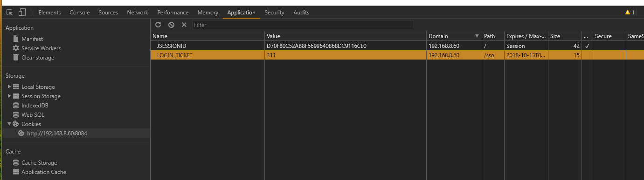This screenshot has width=644, height=180.
Task: Click the HttpOnly checkmark for JSESSIONID
Action: pos(587,46)
